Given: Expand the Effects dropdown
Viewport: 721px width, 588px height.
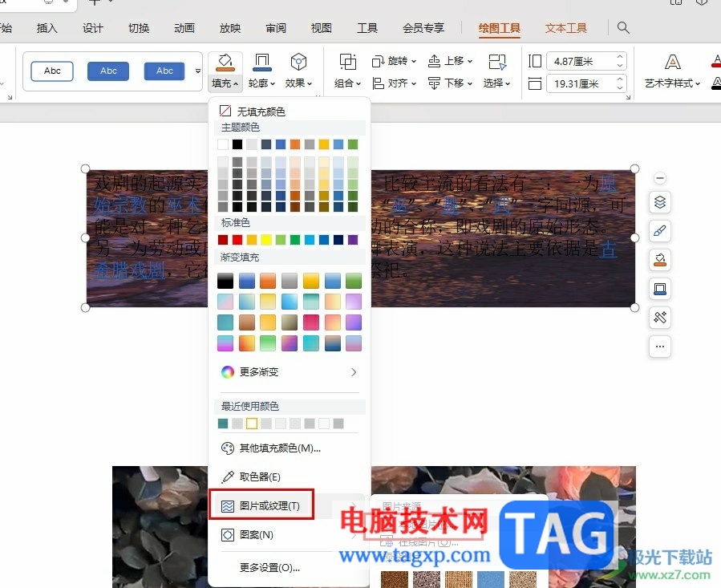Looking at the screenshot, I should coord(298,83).
